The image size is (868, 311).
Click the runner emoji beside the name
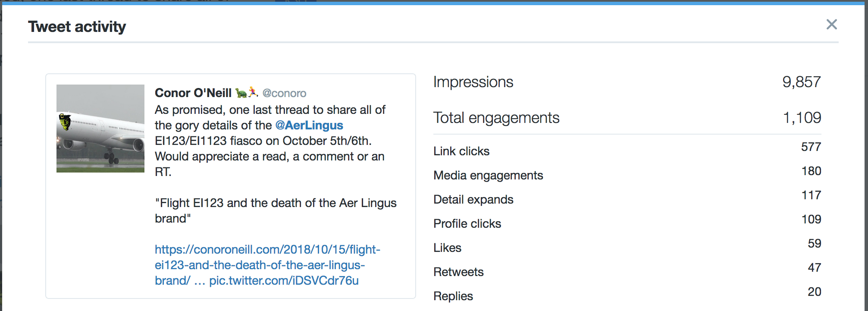point(253,92)
